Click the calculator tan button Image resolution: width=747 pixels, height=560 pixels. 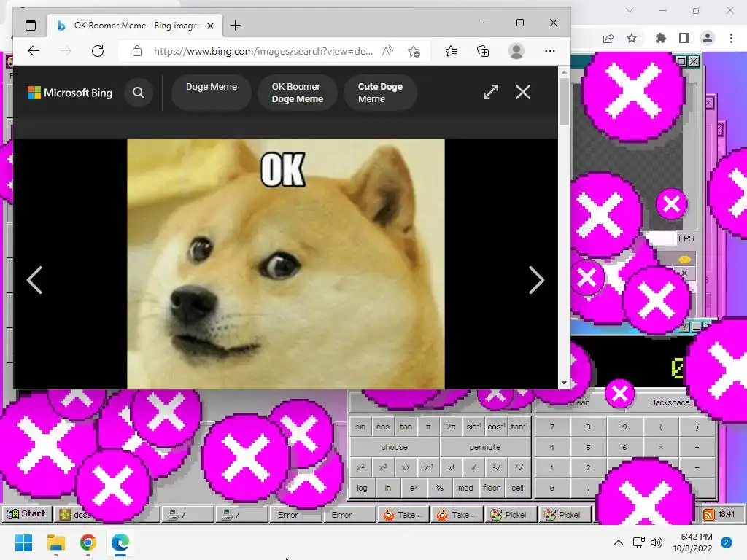click(406, 427)
